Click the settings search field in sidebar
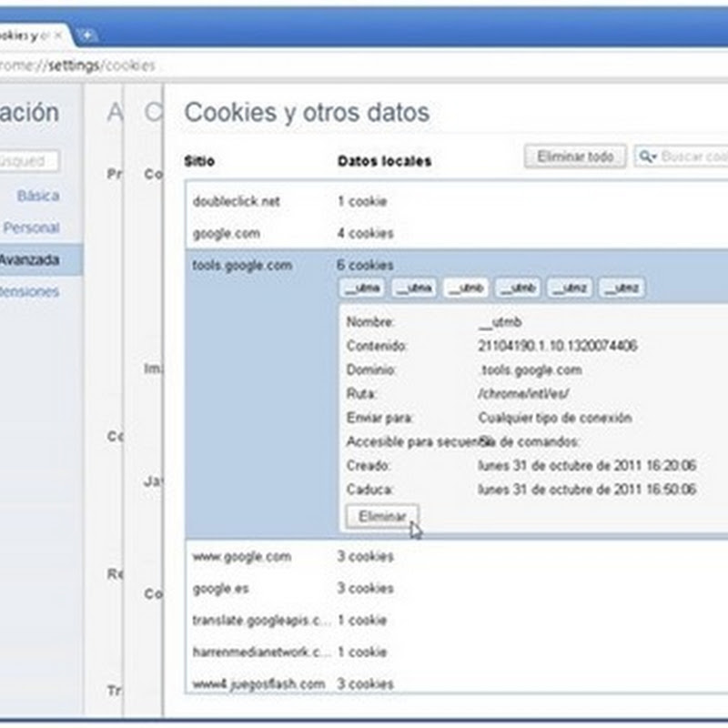The image size is (728, 728). point(29,161)
